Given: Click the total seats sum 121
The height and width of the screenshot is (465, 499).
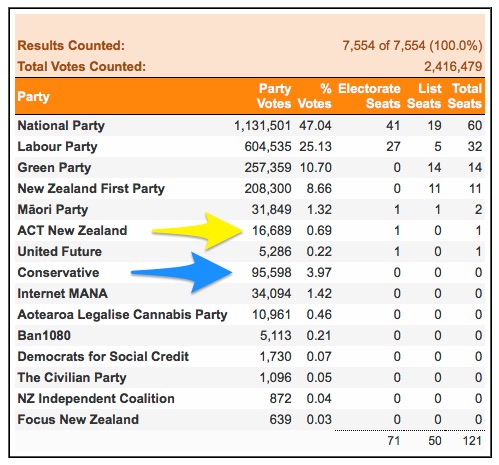Looking at the screenshot, I should [472, 441].
